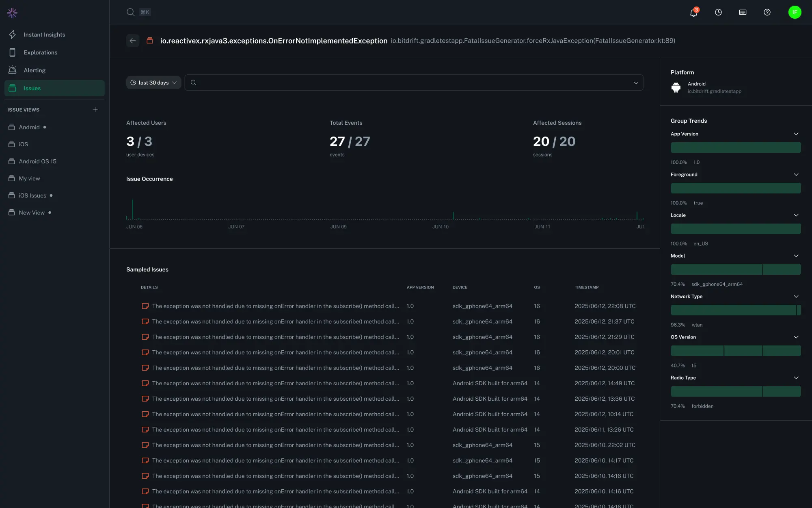
Task: Open the Android OS 15 issue view
Action: [x=37, y=161]
